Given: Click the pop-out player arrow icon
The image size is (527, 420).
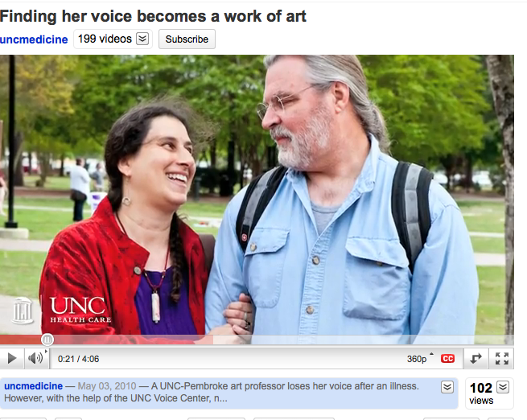Looking at the screenshot, I should pos(476,359).
